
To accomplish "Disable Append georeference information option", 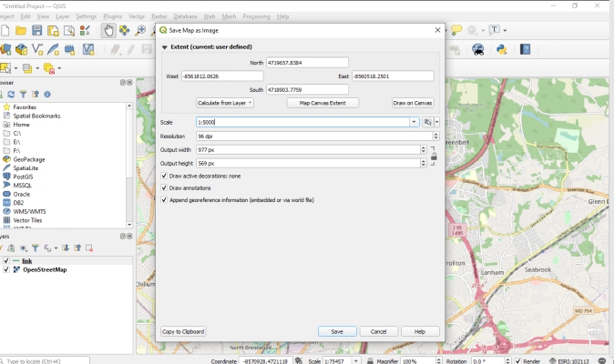I will 164,199.
